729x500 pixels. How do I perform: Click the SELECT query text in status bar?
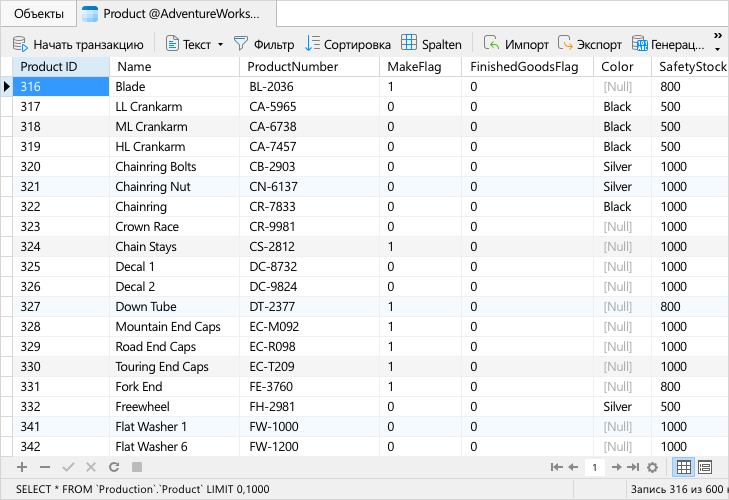pyautogui.click(x=142, y=489)
